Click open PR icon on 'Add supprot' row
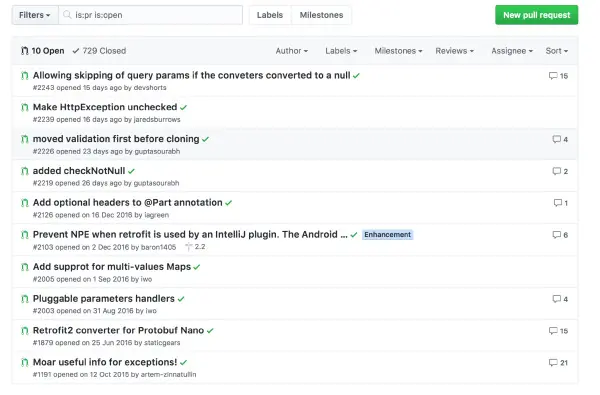Viewport: 600px width, 395px height. tap(25, 267)
